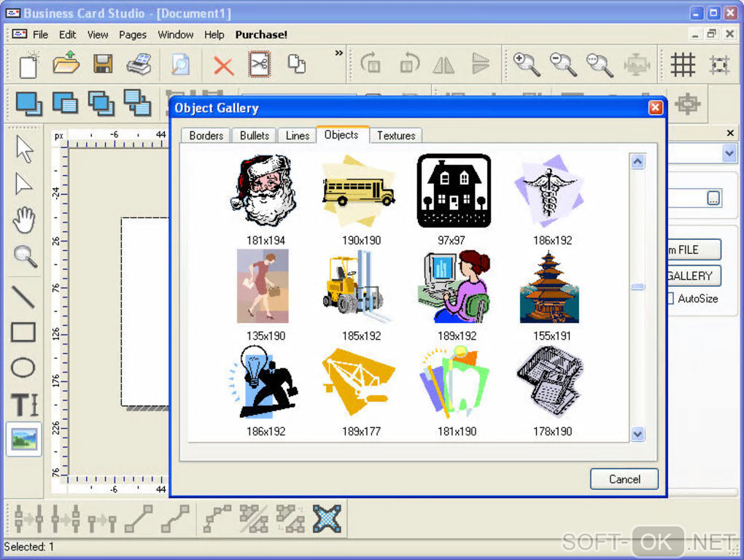
Task: Click the Zoom Out magnifier icon
Action: (x=563, y=64)
